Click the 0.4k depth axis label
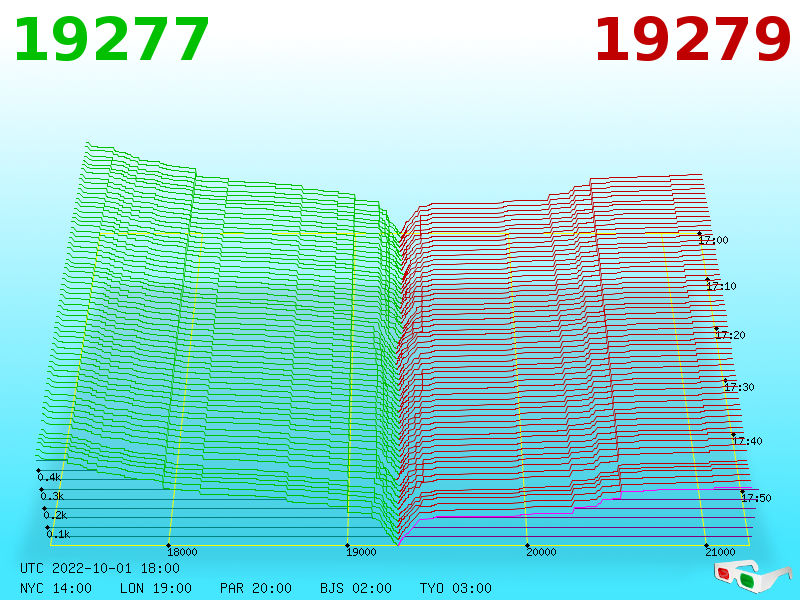 click(x=49, y=478)
